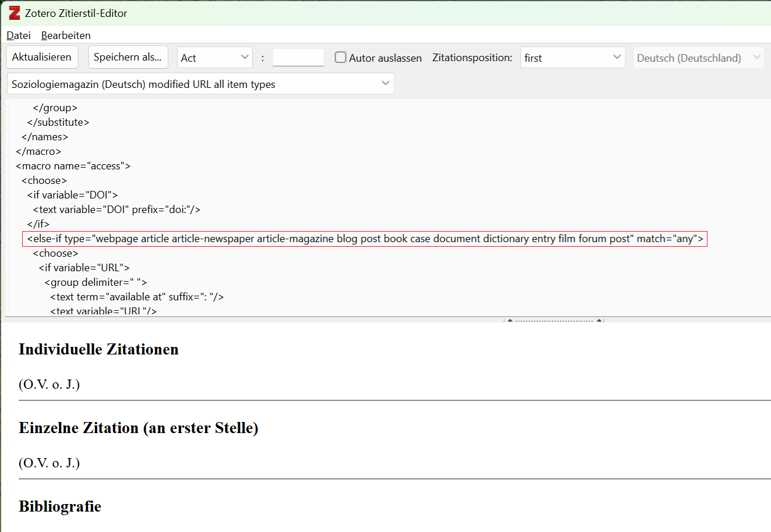Viewport: 771px width, 532px height.
Task: Click the <choose> line below <else-if type
Action: (x=56, y=253)
